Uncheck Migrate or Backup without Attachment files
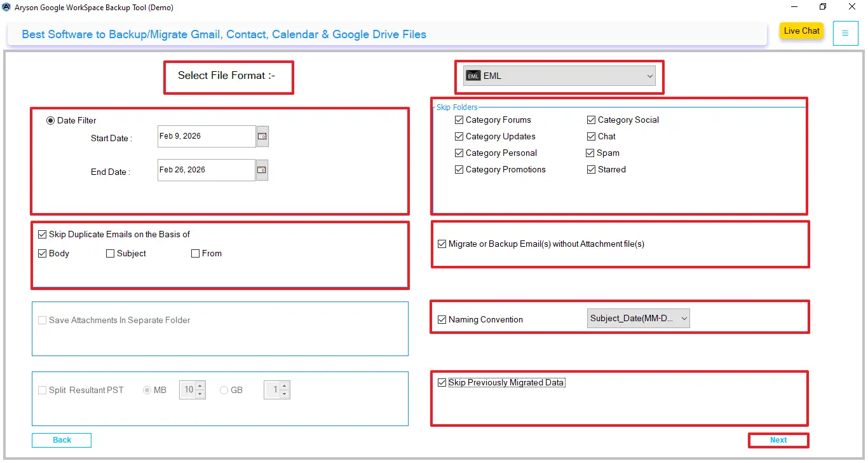This screenshot has height=463, width=868. coord(442,244)
